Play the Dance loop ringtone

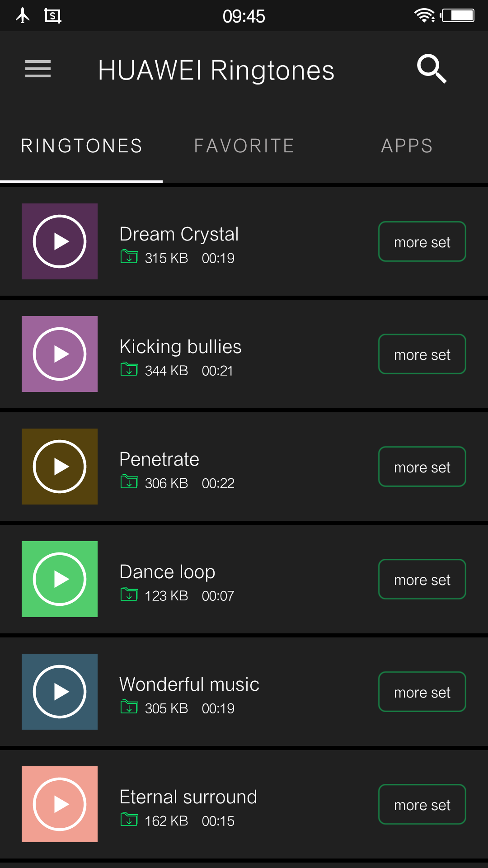60,579
